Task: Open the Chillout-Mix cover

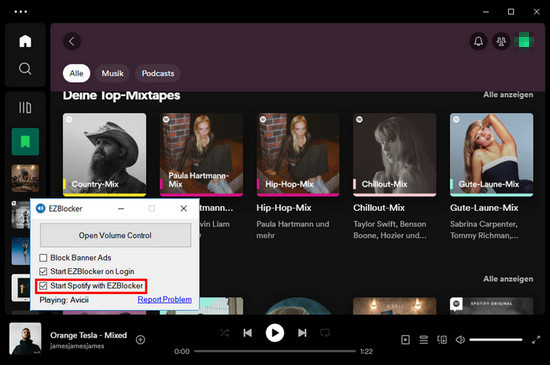Action: [x=395, y=154]
